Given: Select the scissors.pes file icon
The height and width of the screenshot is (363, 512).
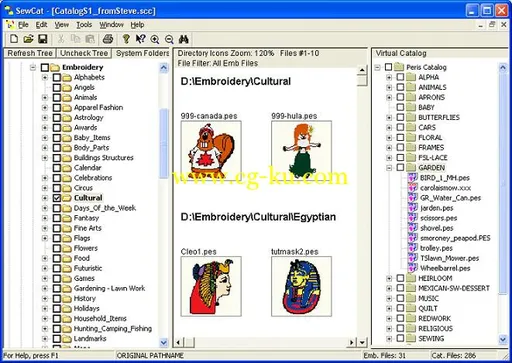Looking at the screenshot, I should [413, 218].
